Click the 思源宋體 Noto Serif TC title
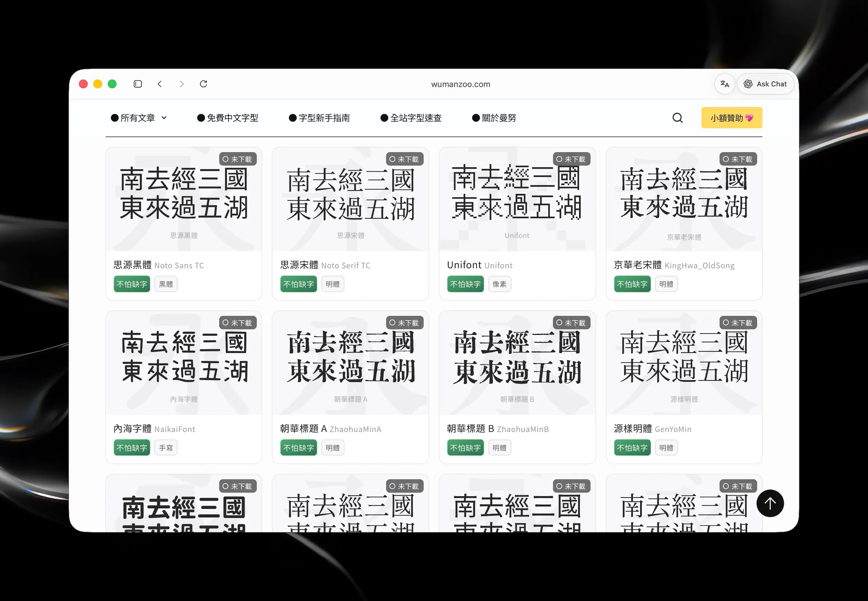Viewport: 868px width, 601px height. (x=325, y=265)
